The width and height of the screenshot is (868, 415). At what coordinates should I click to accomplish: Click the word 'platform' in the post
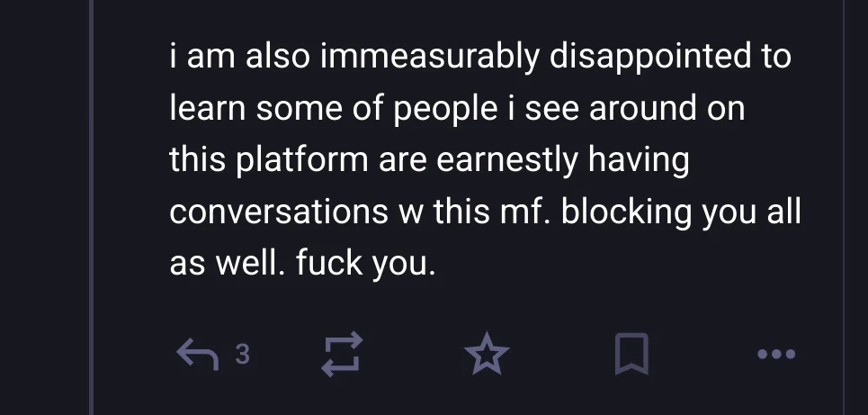[x=301, y=160]
